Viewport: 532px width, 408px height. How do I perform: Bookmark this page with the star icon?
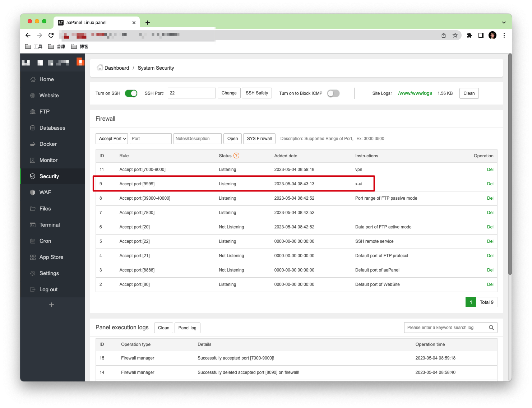pyautogui.click(x=455, y=35)
